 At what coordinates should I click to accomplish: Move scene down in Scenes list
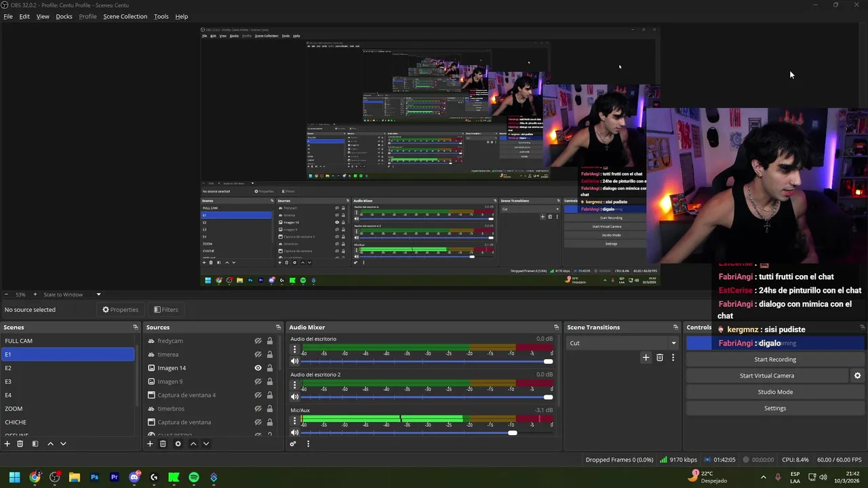point(63,444)
